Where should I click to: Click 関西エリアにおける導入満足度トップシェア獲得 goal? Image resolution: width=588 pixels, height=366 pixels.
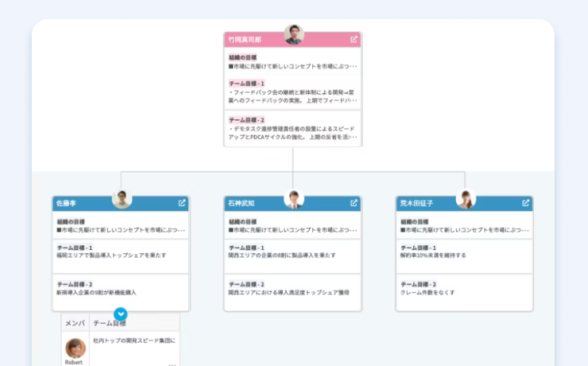tap(288, 293)
